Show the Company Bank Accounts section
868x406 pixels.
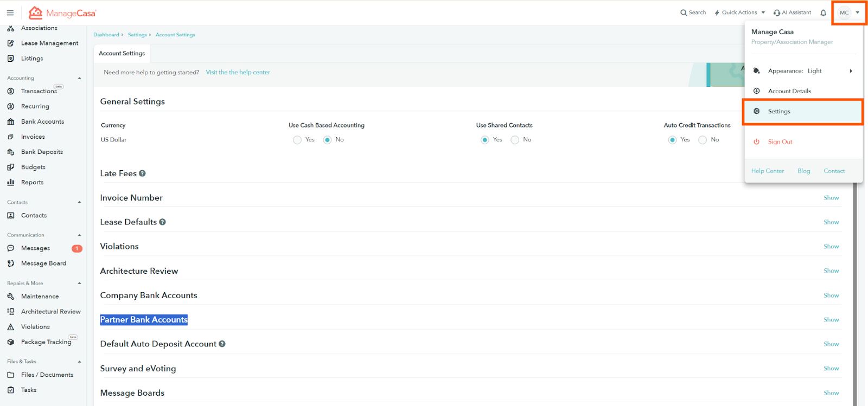[831, 295]
